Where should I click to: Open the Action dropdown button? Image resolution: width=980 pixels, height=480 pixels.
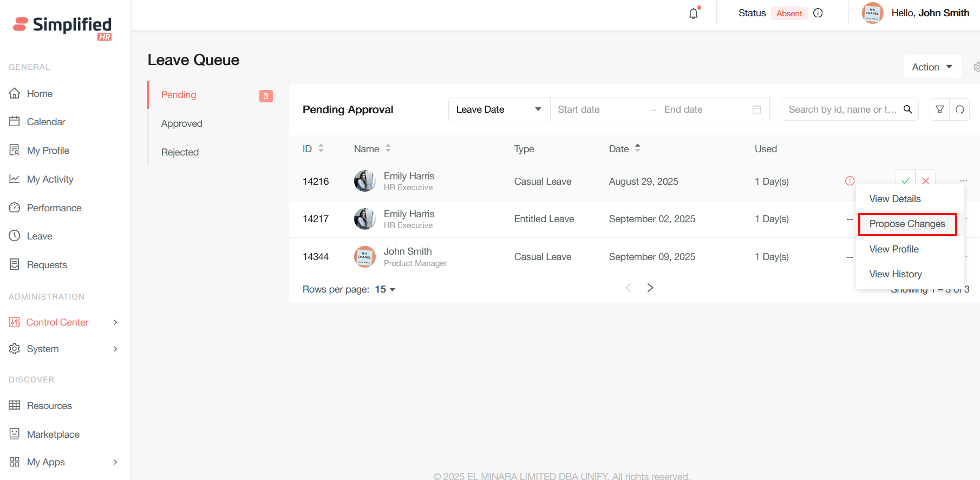click(932, 67)
